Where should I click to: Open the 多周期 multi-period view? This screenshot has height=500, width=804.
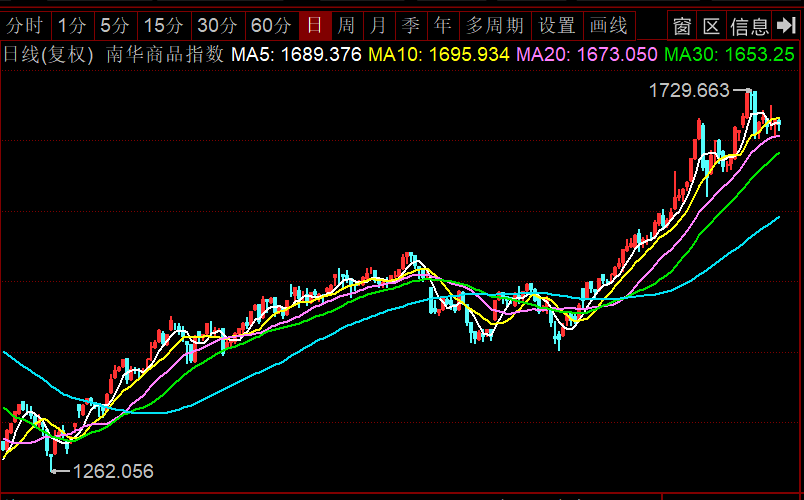[x=496, y=26]
